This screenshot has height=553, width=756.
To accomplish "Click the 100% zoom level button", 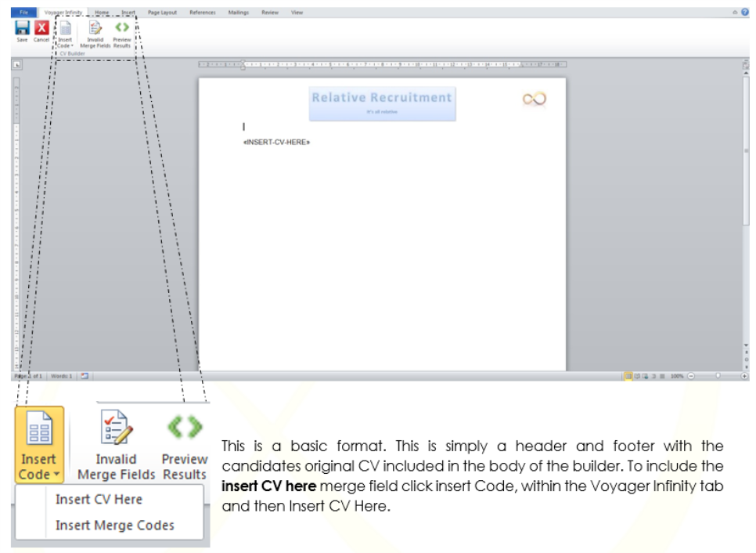I will (677, 376).
